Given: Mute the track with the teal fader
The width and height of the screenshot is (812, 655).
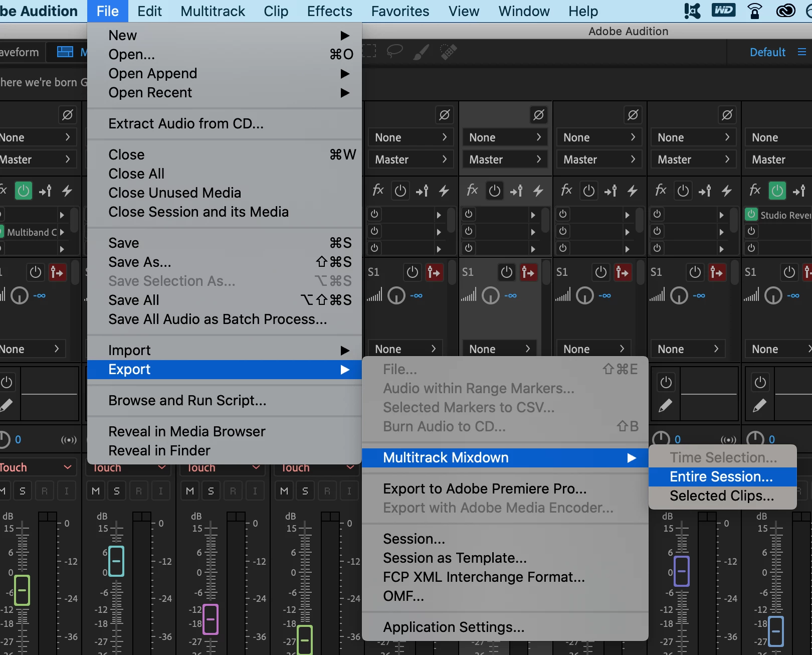Looking at the screenshot, I should [95, 491].
